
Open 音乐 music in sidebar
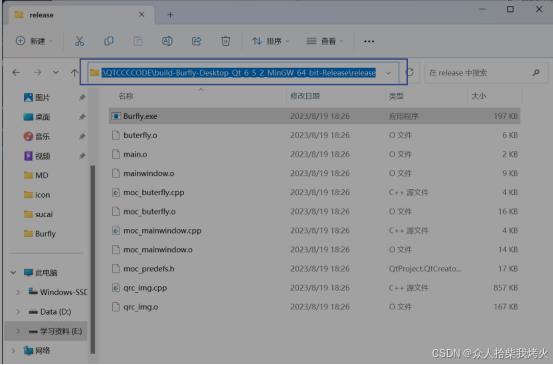pos(37,136)
